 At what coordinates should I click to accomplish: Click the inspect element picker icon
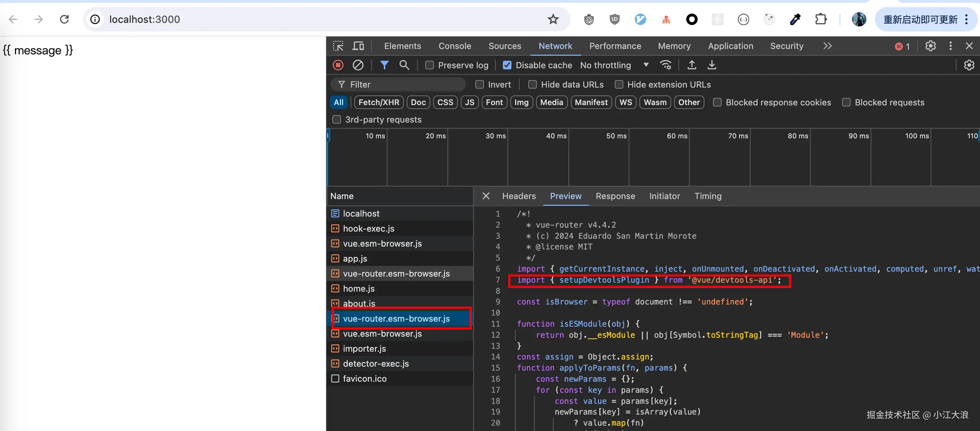[338, 46]
